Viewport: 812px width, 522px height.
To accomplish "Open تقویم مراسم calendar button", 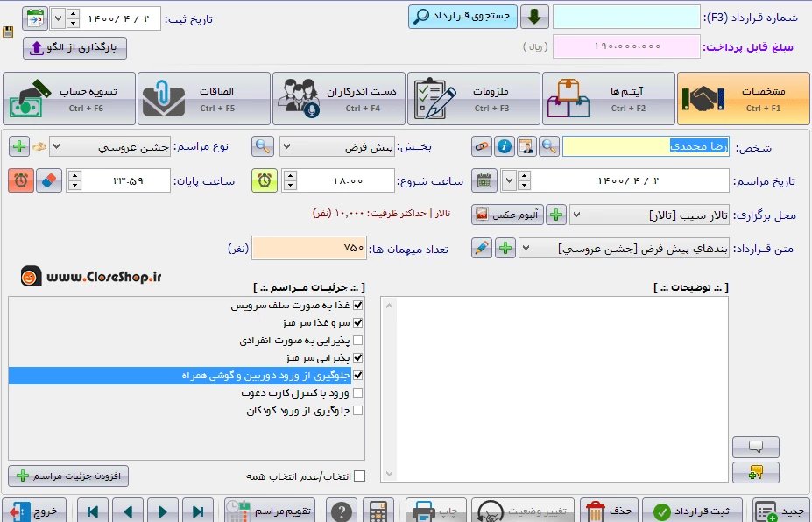I will pos(269,511).
